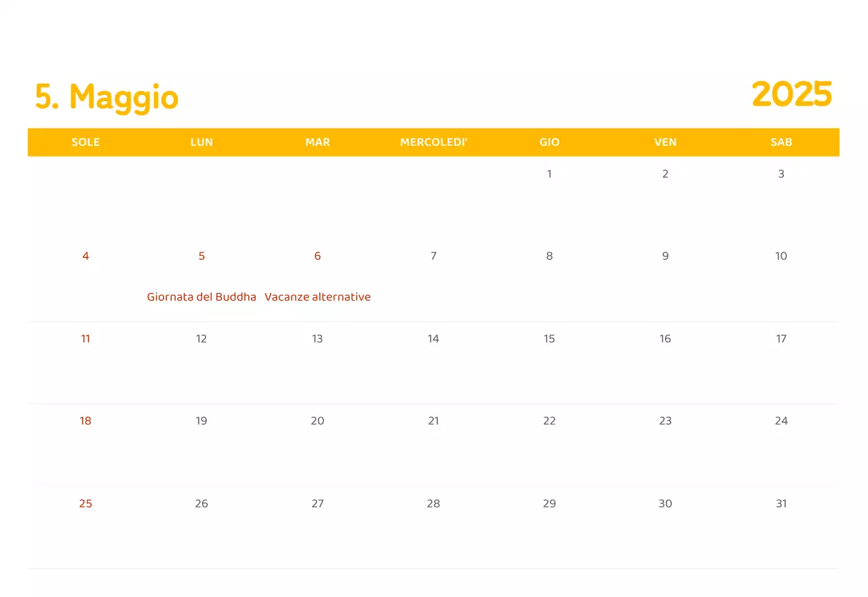868x597 pixels.
Task: Select the GIO column header
Action: pyautogui.click(x=549, y=142)
